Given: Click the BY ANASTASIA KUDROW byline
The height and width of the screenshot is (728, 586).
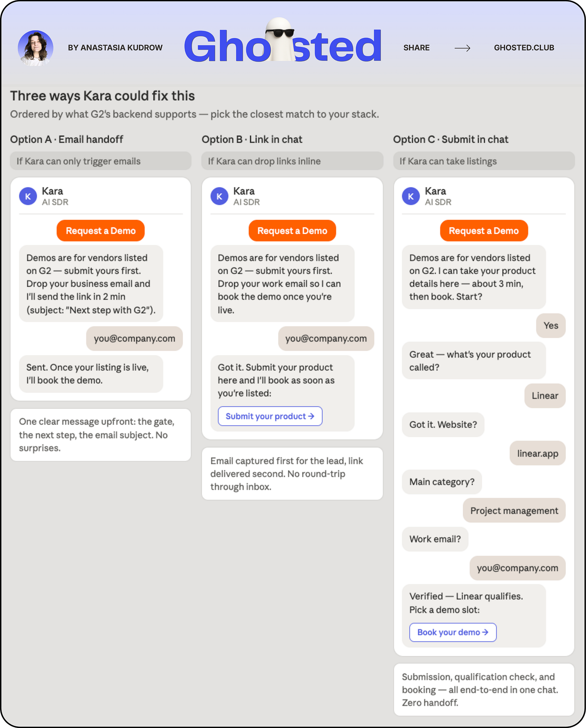Looking at the screenshot, I should [x=115, y=48].
